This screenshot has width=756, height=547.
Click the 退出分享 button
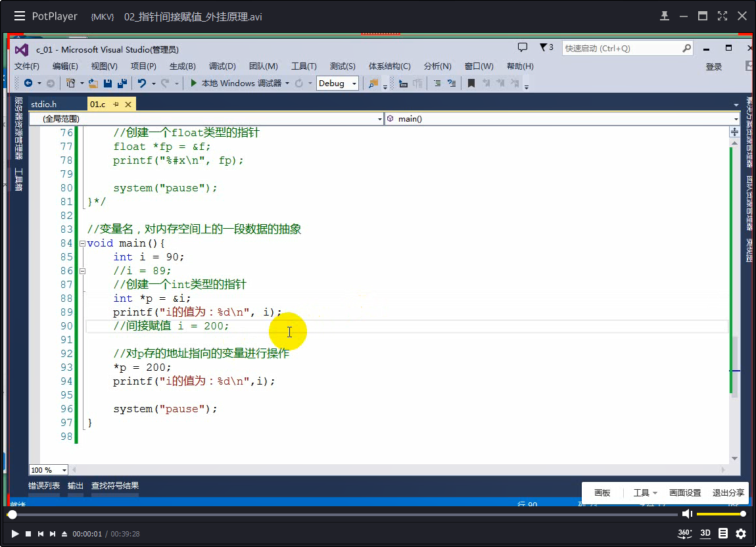728,492
